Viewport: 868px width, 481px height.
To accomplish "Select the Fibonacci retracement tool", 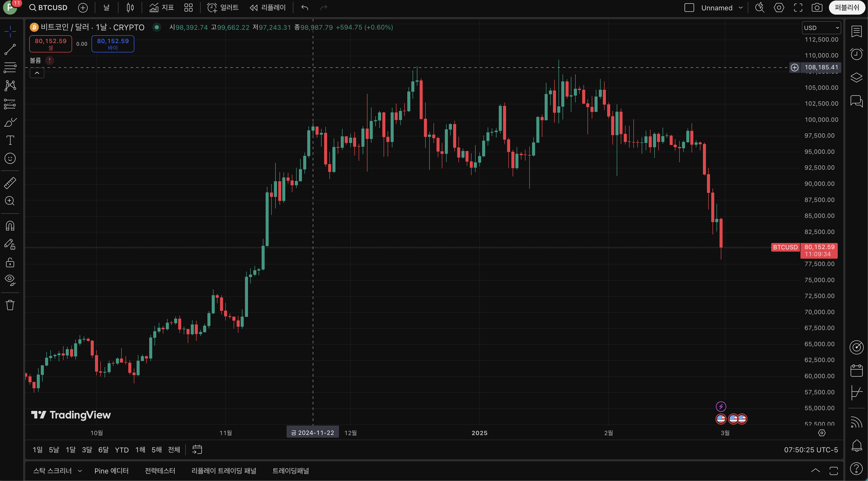I will pyautogui.click(x=10, y=67).
